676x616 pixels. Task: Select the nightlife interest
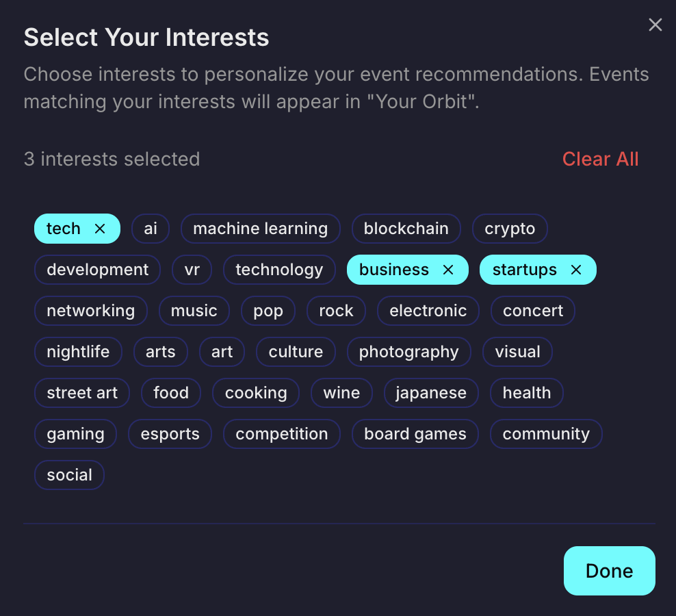[x=78, y=352]
